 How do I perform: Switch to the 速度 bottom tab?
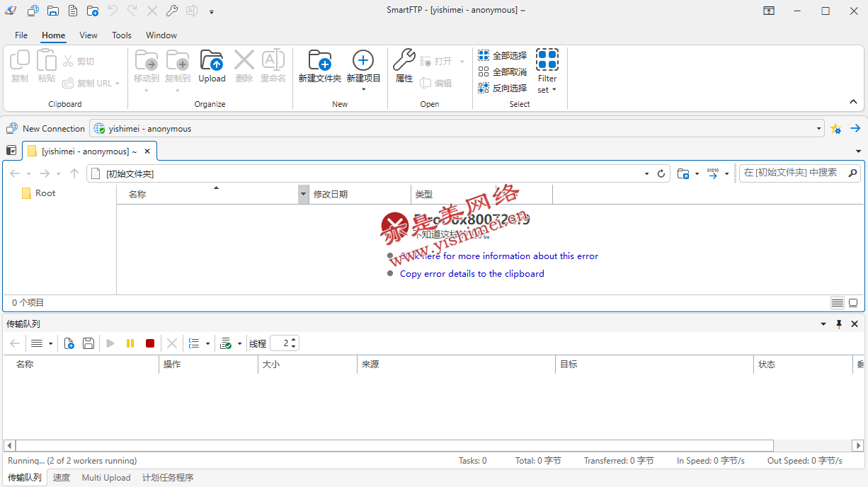62,478
